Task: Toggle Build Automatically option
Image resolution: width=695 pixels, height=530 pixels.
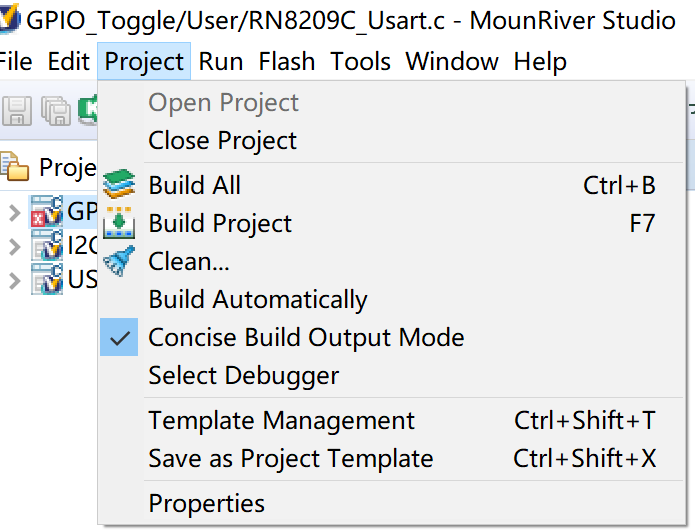Action: [258, 300]
